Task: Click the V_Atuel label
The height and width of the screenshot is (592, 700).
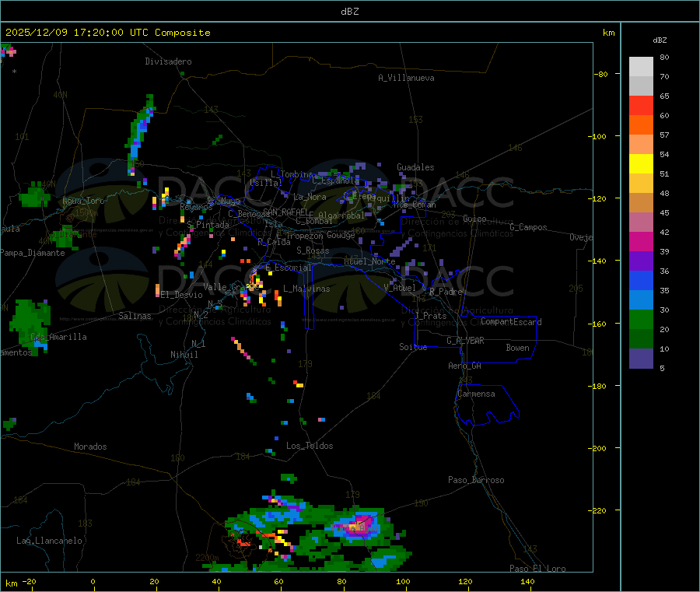Action: pos(400,288)
